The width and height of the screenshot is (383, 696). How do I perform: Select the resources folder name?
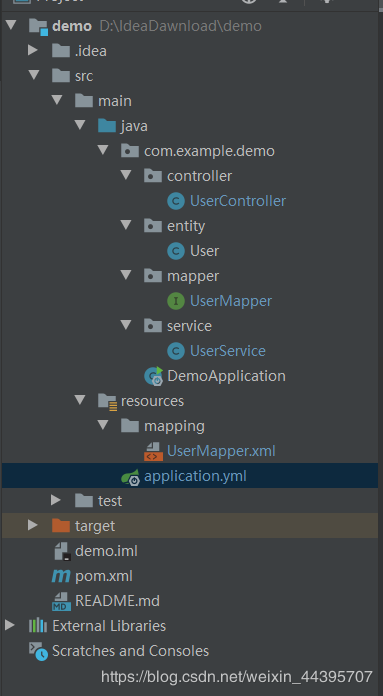pyautogui.click(x=152, y=401)
